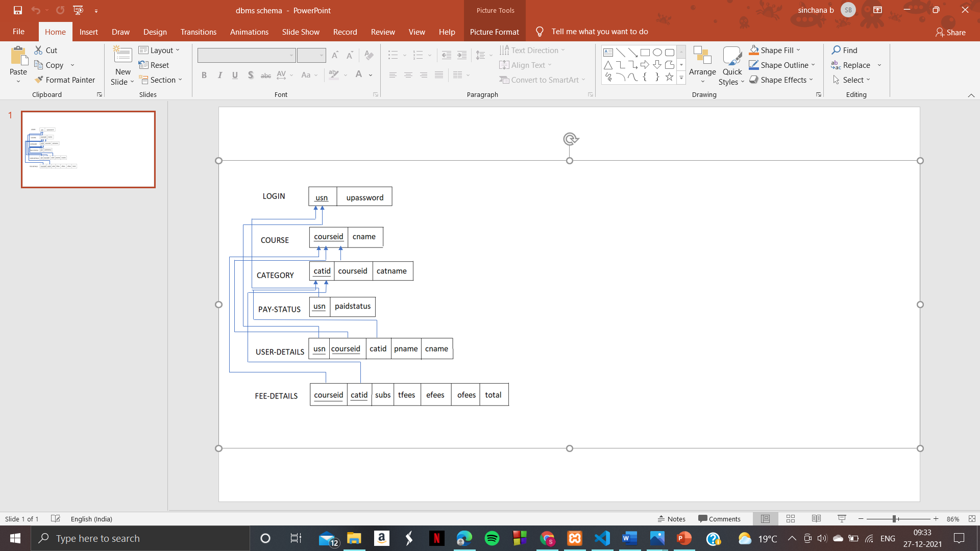This screenshot has height=551, width=980.
Task: Select the oval shape in the gallery
Action: coord(657,53)
